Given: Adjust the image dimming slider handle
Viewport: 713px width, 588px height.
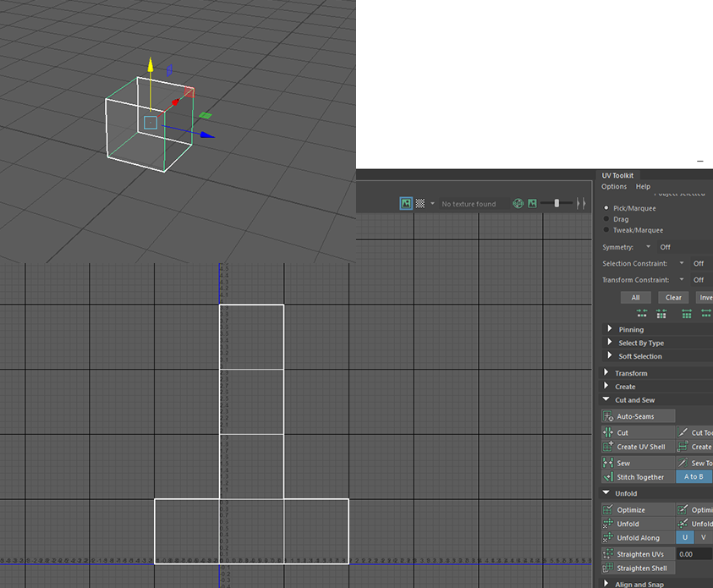Looking at the screenshot, I should click(x=557, y=203).
